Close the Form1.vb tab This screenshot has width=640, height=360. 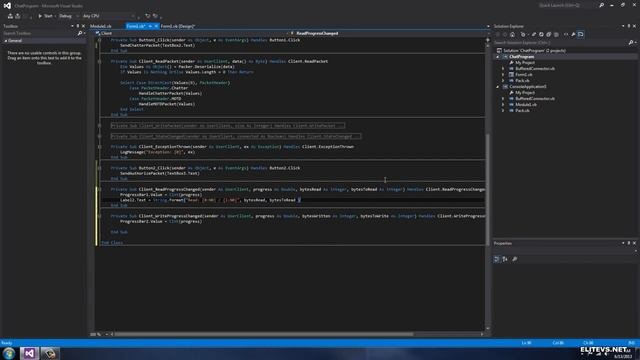(156, 26)
